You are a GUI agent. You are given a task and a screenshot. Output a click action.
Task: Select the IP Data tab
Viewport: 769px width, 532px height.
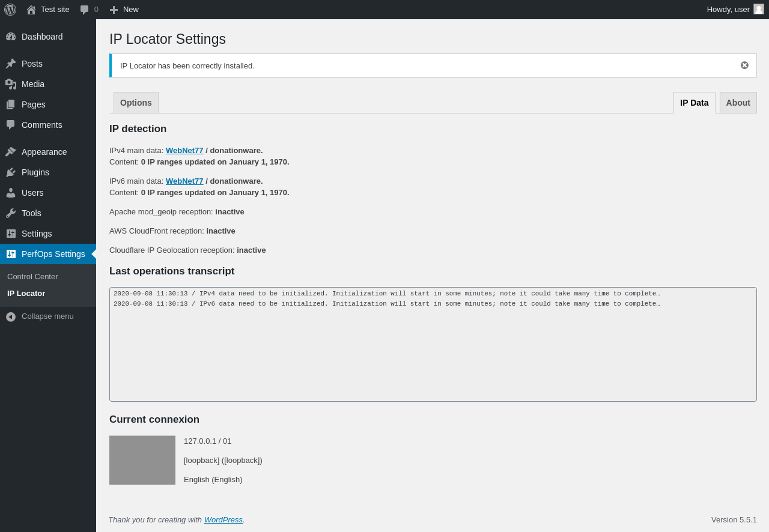pos(694,103)
